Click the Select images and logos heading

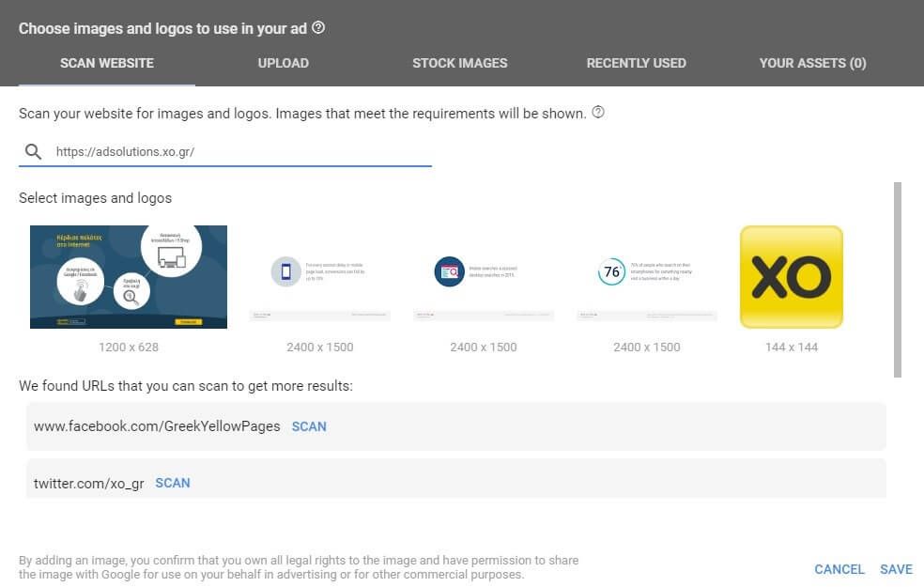96,198
